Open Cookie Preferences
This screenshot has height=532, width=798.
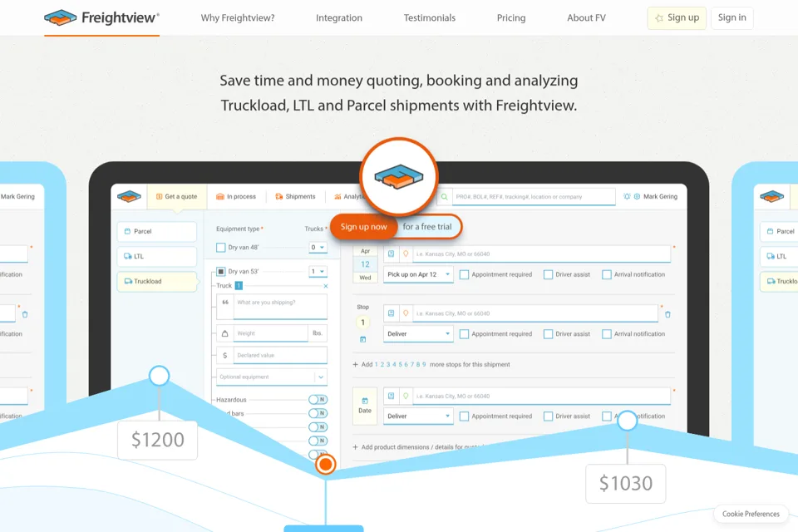click(x=751, y=514)
